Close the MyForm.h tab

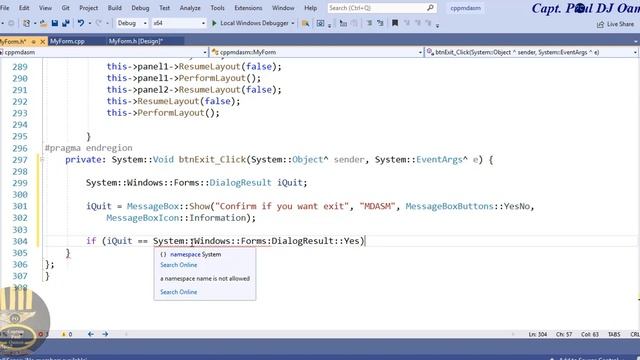point(42,41)
